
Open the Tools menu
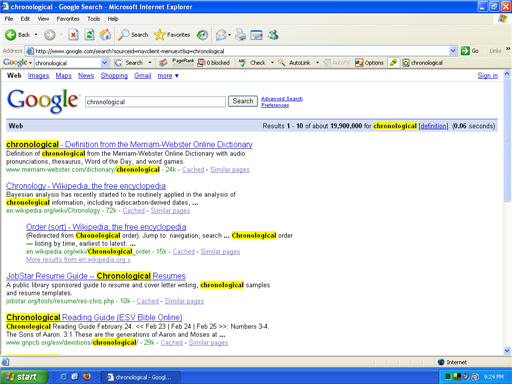tap(94, 19)
